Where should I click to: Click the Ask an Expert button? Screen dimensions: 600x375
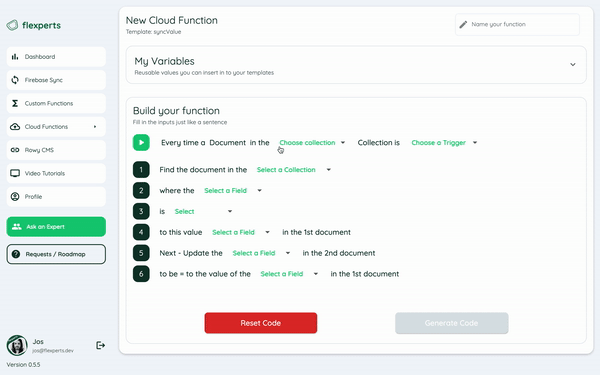pos(56,227)
